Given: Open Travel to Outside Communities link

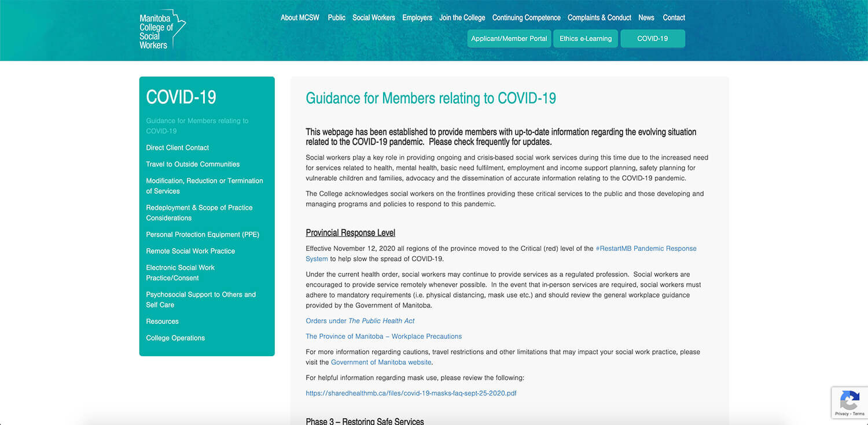Looking at the screenshot, I should 193,164.
